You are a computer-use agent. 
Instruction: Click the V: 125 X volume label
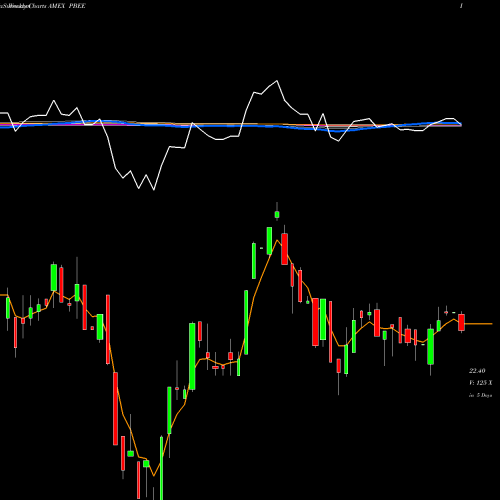[481, 383]
